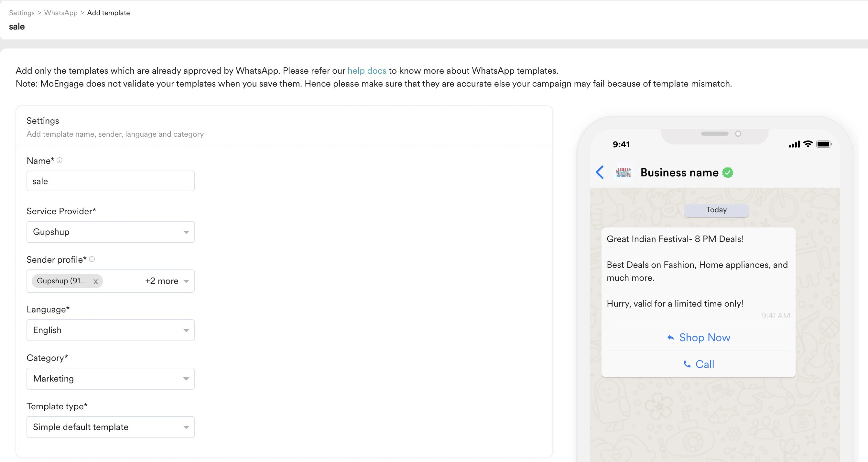
Task: Click the Wi-Fi icon in phone preview
Action: [808, 144]
